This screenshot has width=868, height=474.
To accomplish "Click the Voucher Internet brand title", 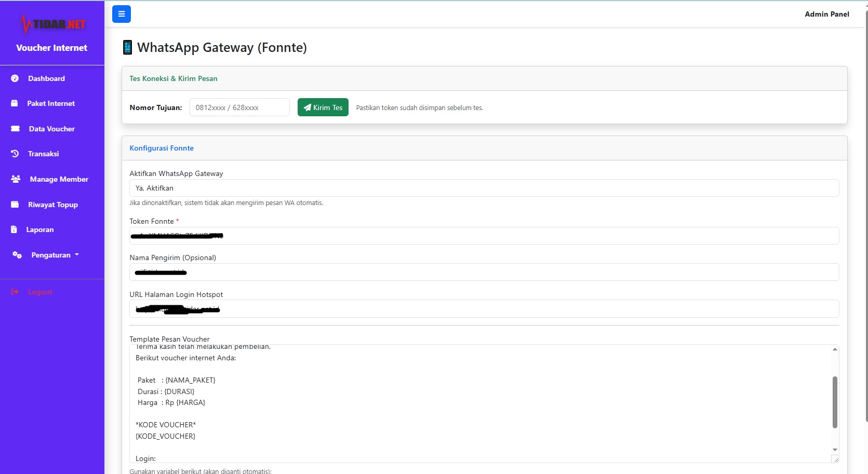I will click(52, 48).
